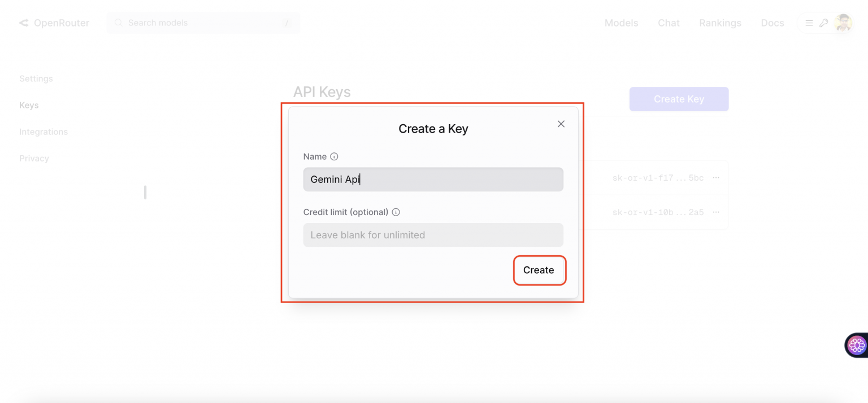View the Docs

point(772,23)
